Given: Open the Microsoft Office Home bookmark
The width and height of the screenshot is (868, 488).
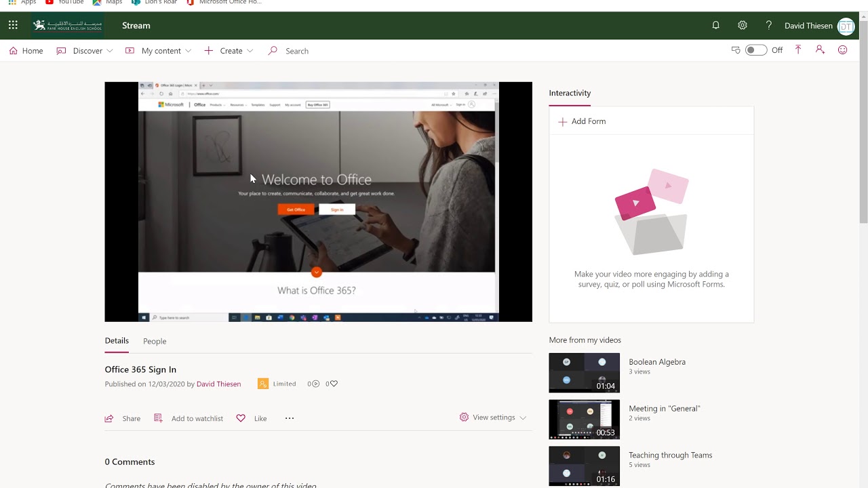Looking at the screenshot, I should (224, 2).
